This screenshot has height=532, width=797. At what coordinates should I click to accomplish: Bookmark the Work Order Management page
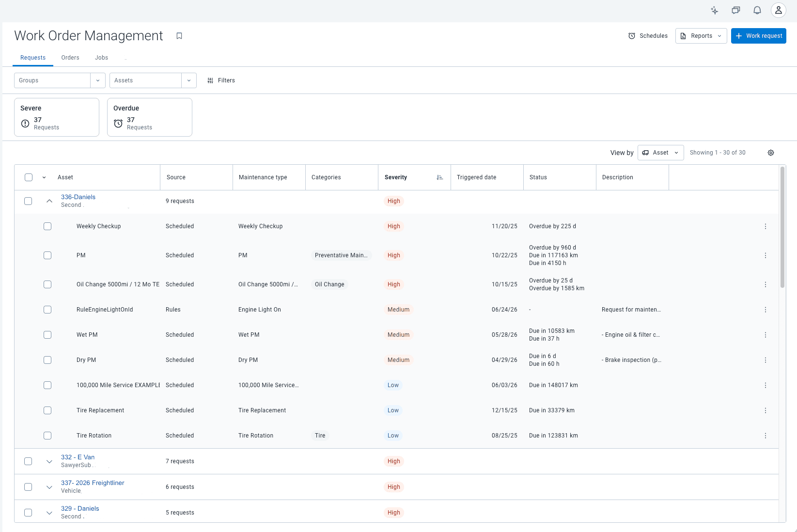(x=179, y=36)
